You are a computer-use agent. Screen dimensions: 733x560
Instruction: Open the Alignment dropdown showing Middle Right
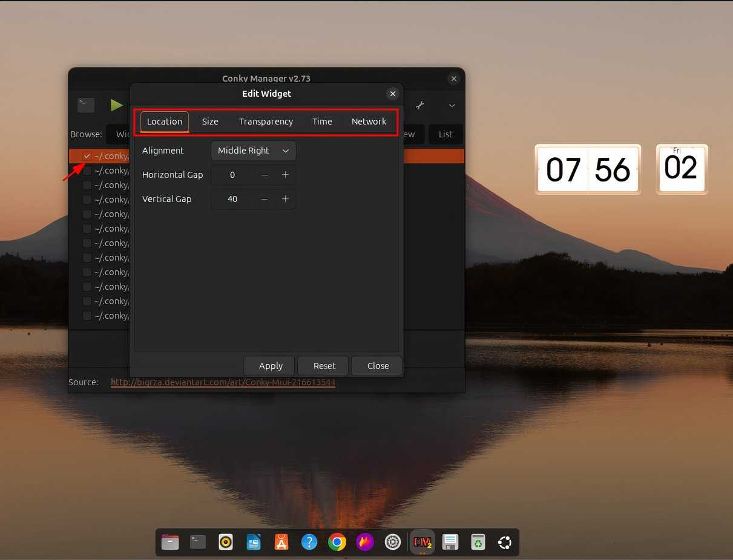pos(253,151)
